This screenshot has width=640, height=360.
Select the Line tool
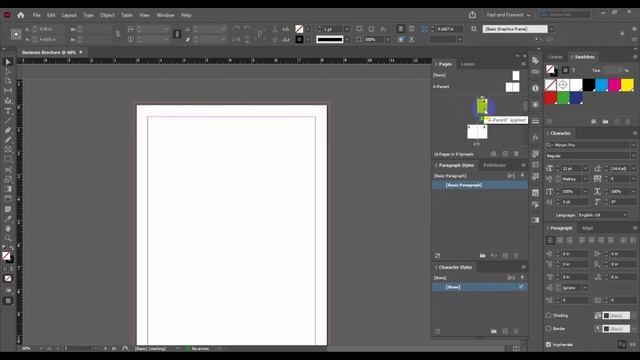click(8, 120)
